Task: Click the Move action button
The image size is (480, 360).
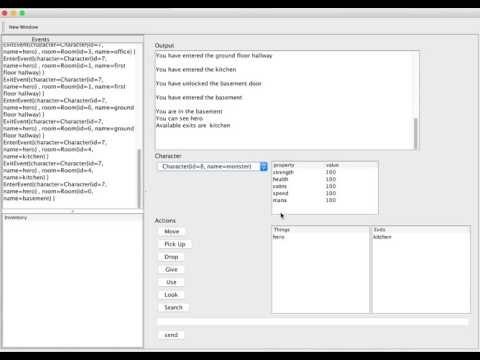Action: point(172,231)
